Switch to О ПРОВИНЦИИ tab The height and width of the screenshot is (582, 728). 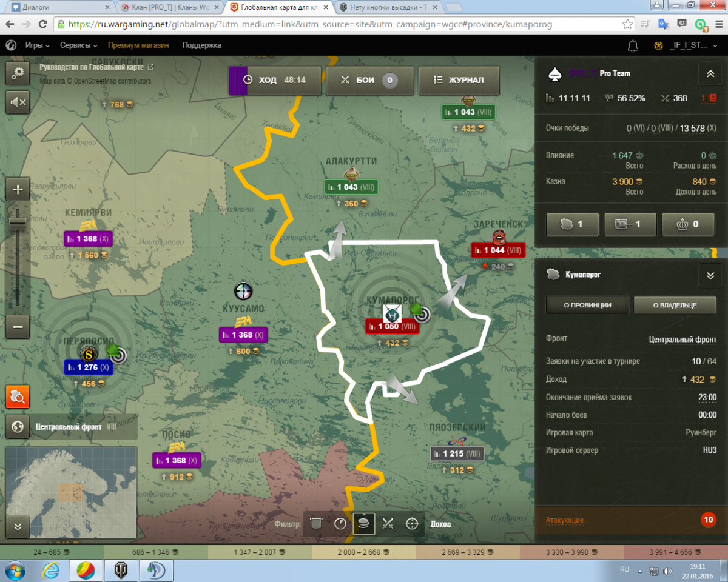pos(587,305)
